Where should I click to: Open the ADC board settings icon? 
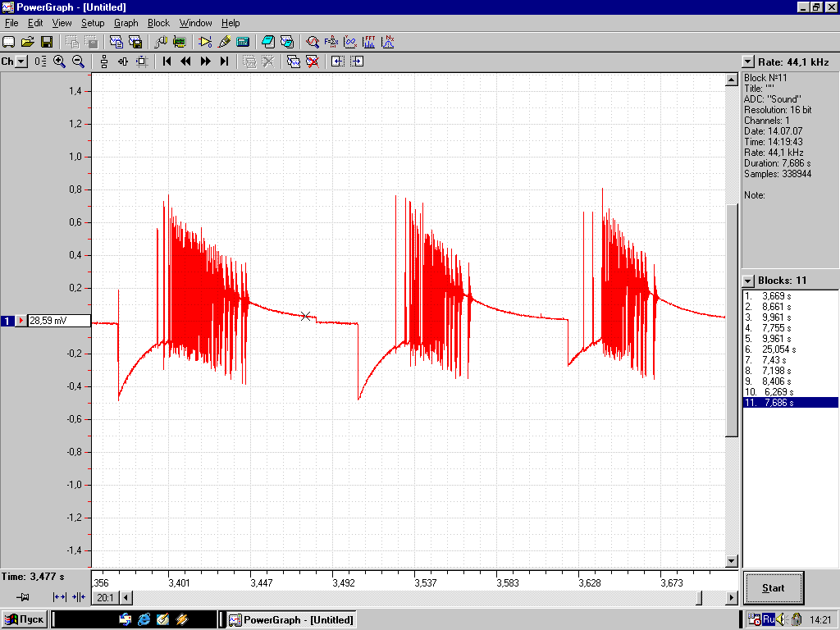tap(180, 42)
